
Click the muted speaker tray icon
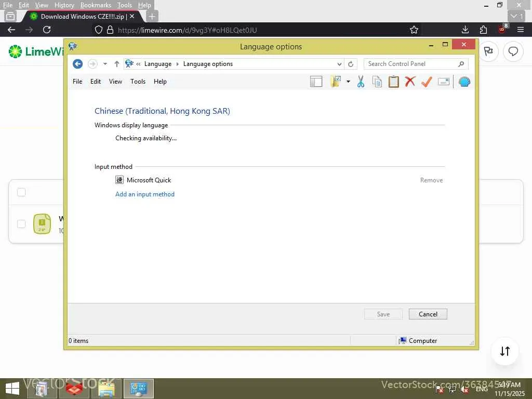coord(464,390)
